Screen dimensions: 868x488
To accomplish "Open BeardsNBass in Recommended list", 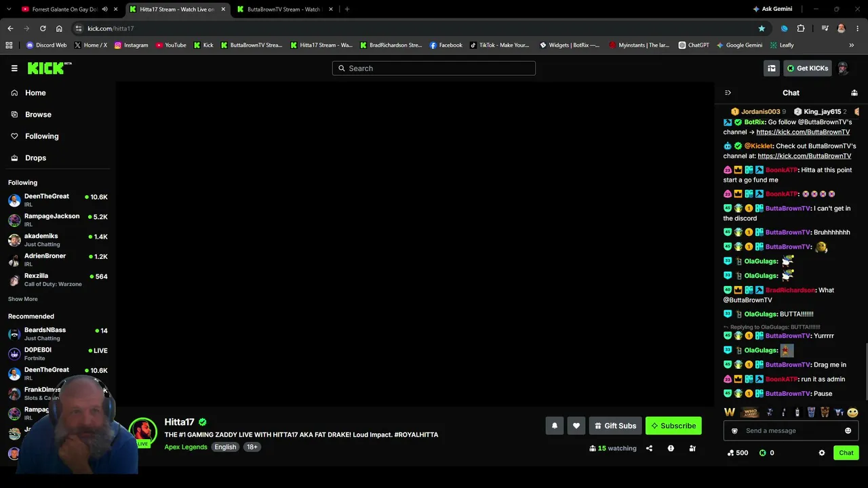I will [x=58, y=334].
